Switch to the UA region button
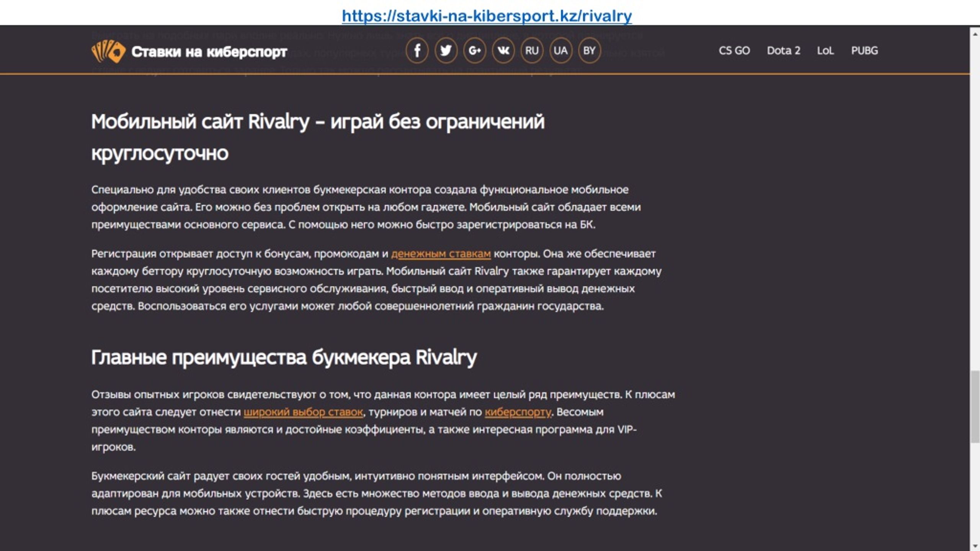Screen dimensions: 980x551 tap(560, 51)
